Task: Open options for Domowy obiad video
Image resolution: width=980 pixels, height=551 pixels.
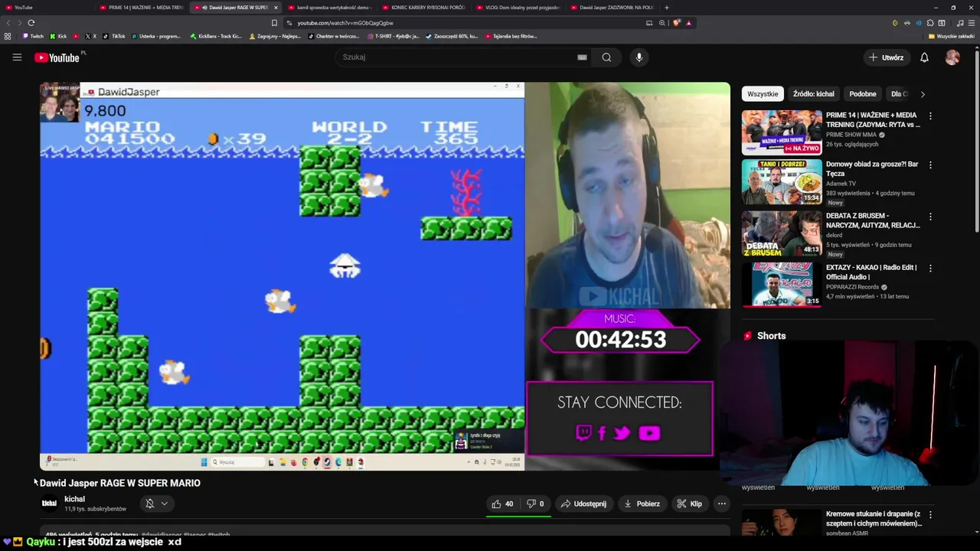Action: pyautogui.click(x=930, y=165)
